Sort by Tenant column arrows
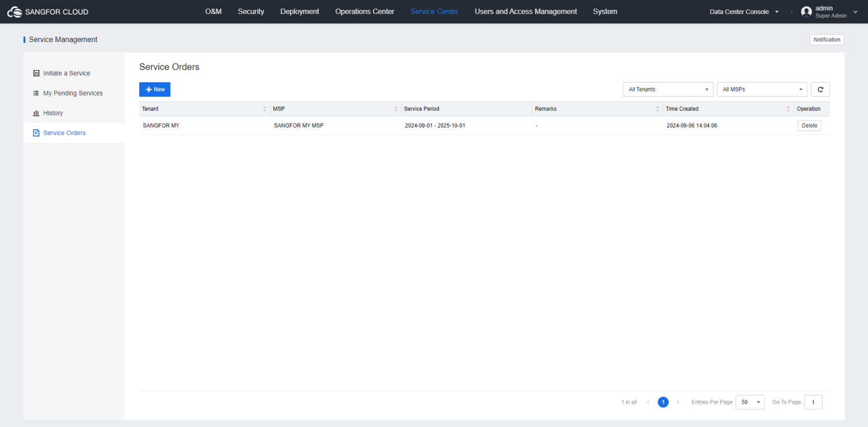 pyautogui.click(x=265, y=109)
